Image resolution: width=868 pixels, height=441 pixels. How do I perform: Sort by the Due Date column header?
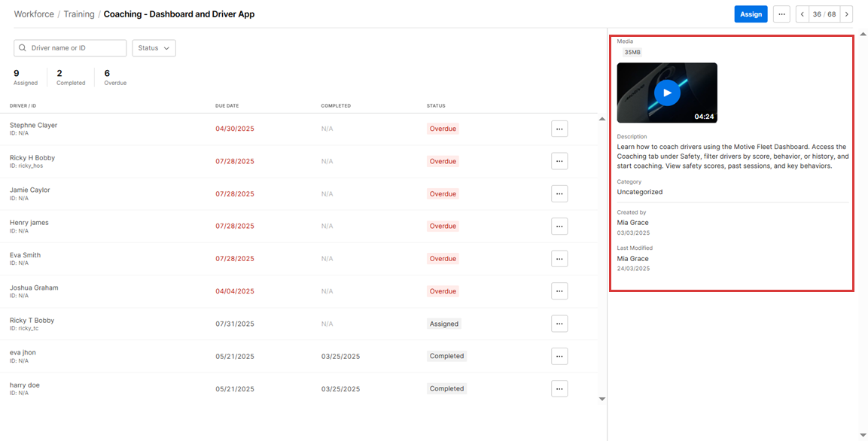(x=227, y=106)
